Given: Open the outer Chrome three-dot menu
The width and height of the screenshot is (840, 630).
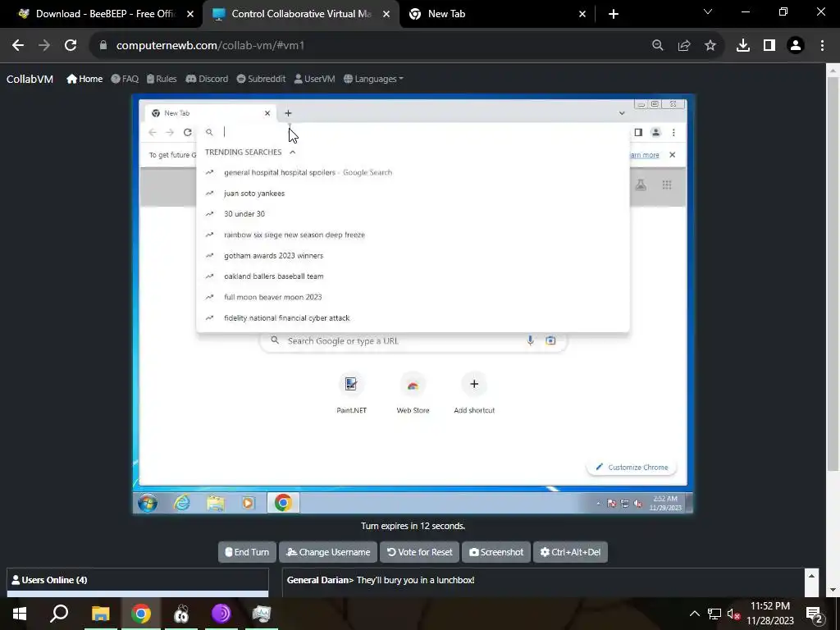Looking at the screenshot, I should point(822,46).
